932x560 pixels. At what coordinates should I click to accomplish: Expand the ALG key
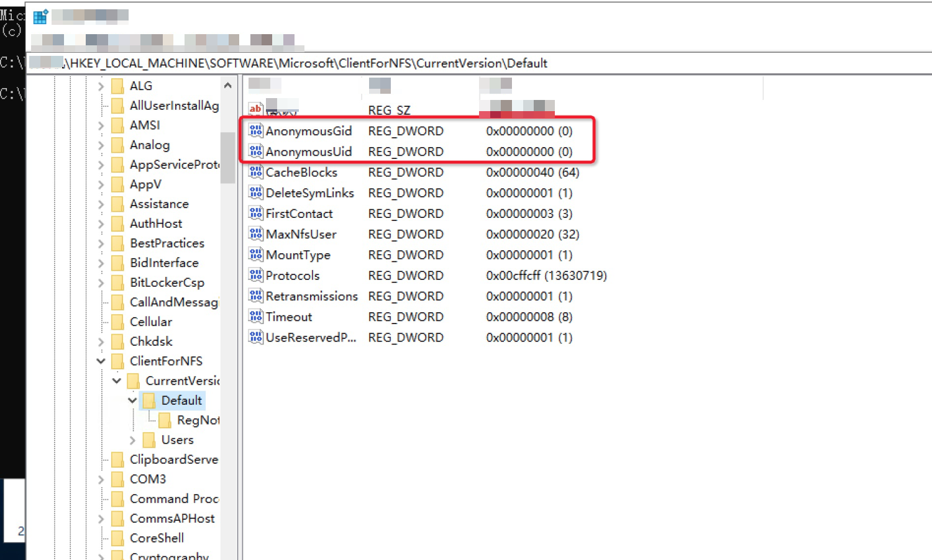click(x=101, y=86)
